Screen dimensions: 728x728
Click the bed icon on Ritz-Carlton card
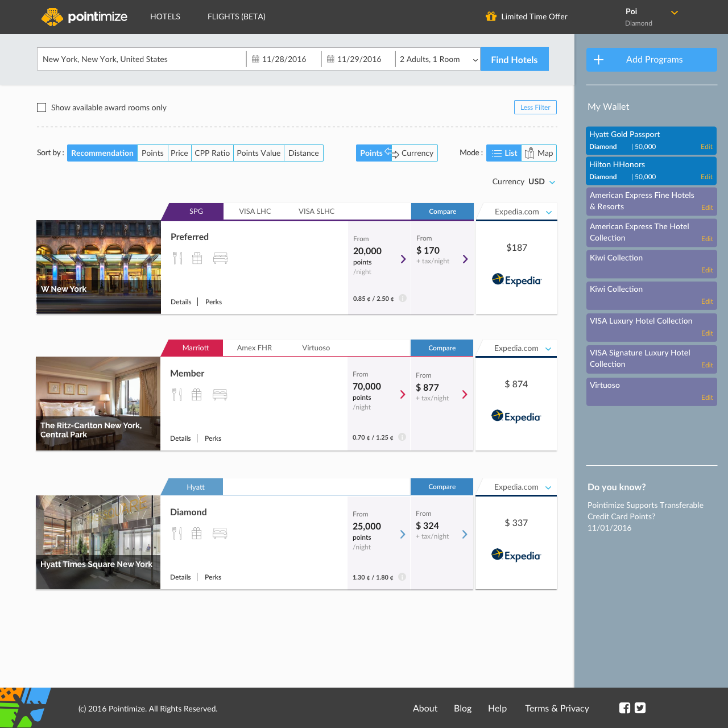coord(220,395)
